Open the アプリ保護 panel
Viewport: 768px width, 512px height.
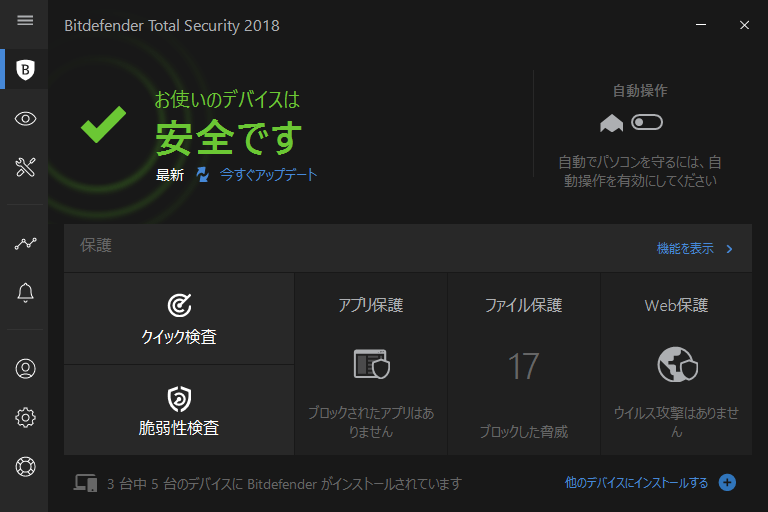click(x=371, y=365)
